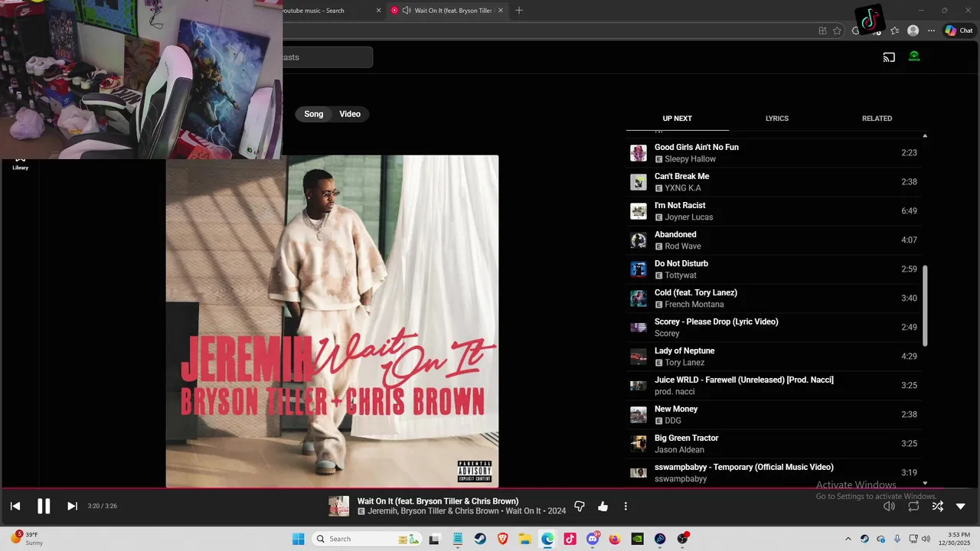Select I'm Not Racist by Joyner Lucas
The height and width of the screenshot is (551, 980).
[773, 211]
